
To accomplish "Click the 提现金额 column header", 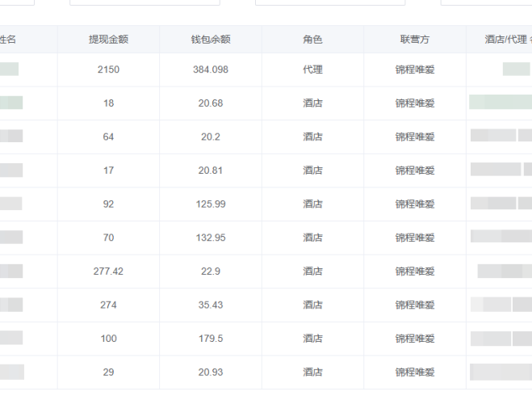I will point(108,39).
